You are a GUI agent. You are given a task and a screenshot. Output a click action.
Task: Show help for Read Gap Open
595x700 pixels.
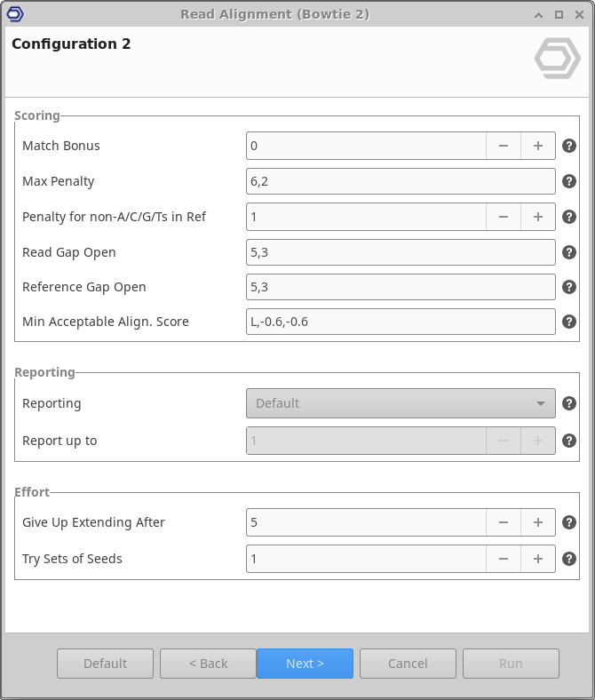pyautogui.click(x=569, y=252)
